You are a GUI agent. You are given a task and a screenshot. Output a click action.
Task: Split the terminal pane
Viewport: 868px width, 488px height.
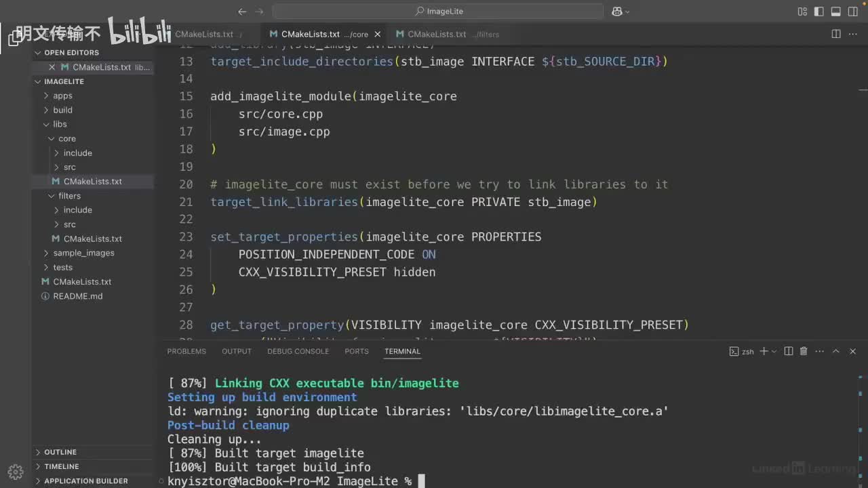[x=788, y=351]
